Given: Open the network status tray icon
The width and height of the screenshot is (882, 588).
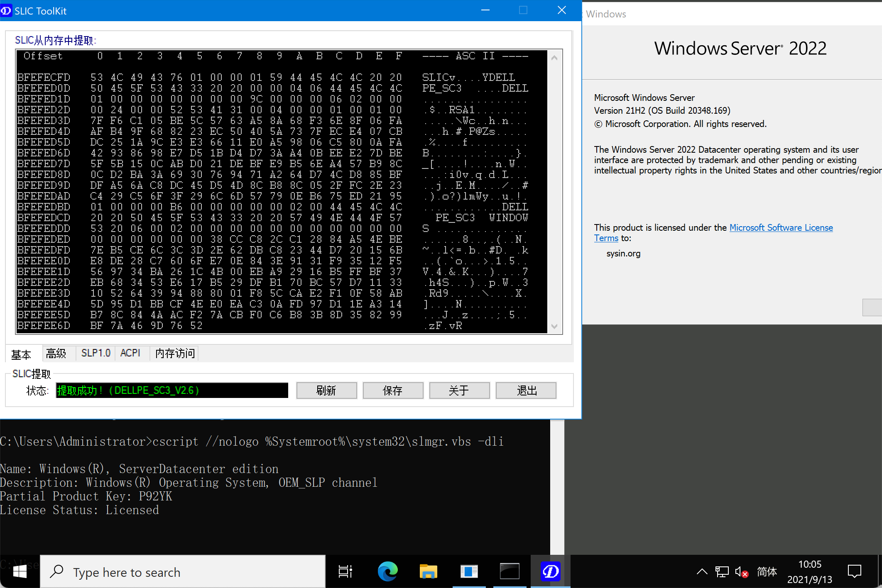Looking at the screenshot, I should point(722,572).
